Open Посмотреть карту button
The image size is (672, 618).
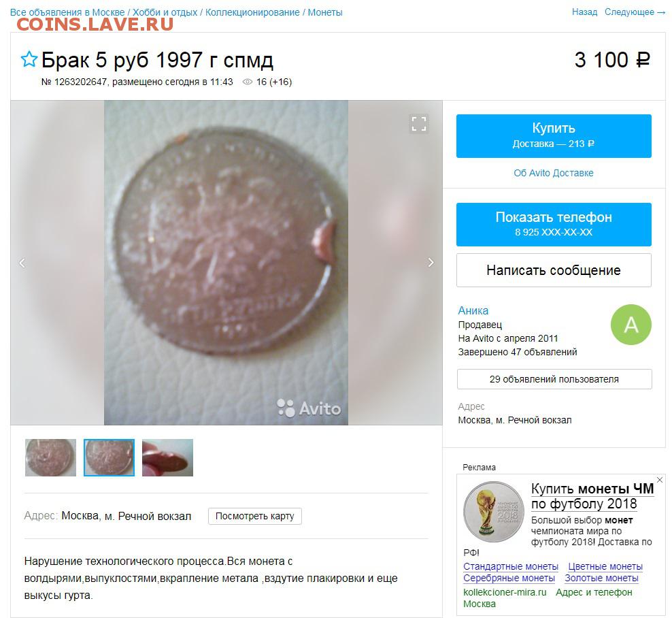[x=254, y=517]
